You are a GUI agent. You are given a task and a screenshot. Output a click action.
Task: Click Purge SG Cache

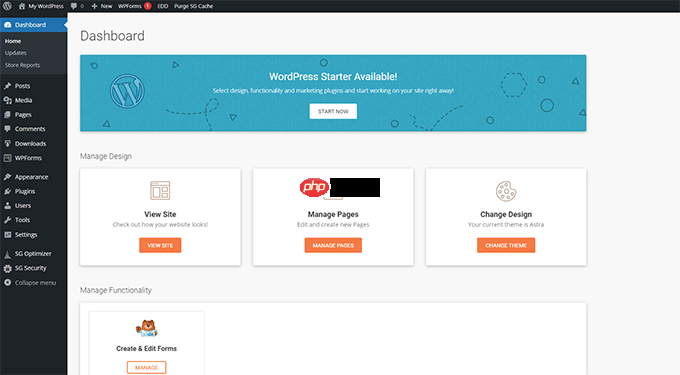[x=193, y=6]
